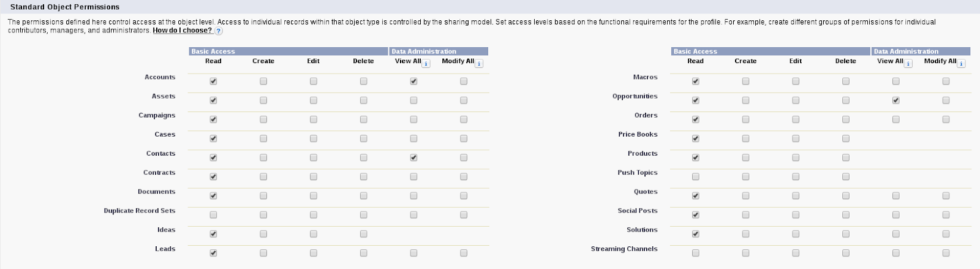Uncheck View All for Contacts
The height and width of the screenshot is (269, 980).
coord(413,157)
